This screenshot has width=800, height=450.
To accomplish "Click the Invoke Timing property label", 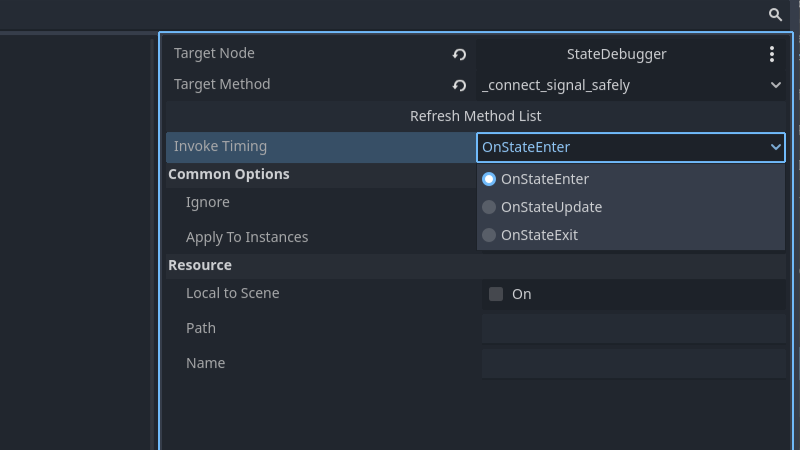I will 220,146.
